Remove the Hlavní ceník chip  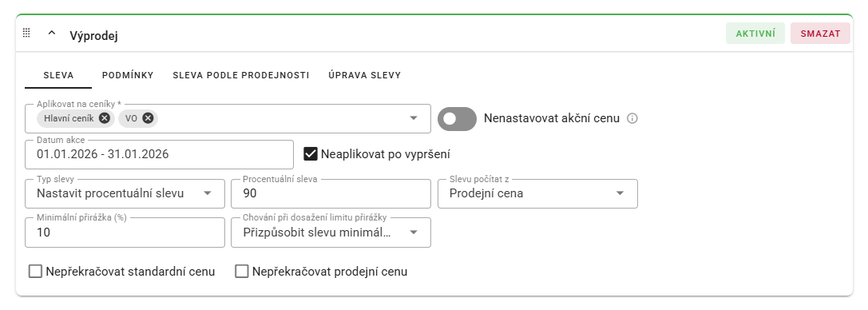click(x=105, y=118)
